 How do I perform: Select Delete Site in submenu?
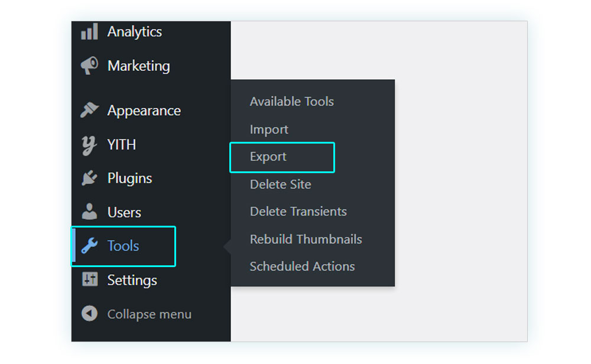tap(280, 184)
